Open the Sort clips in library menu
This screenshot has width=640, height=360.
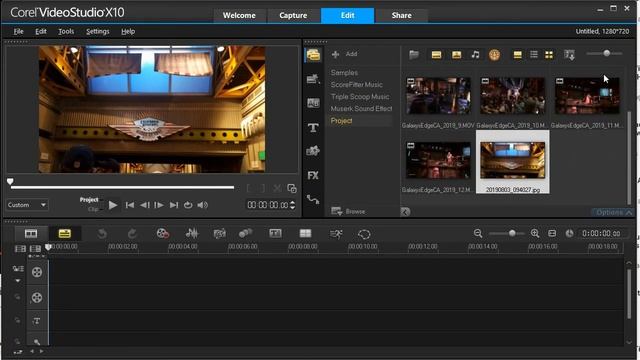tap(569, 55)
